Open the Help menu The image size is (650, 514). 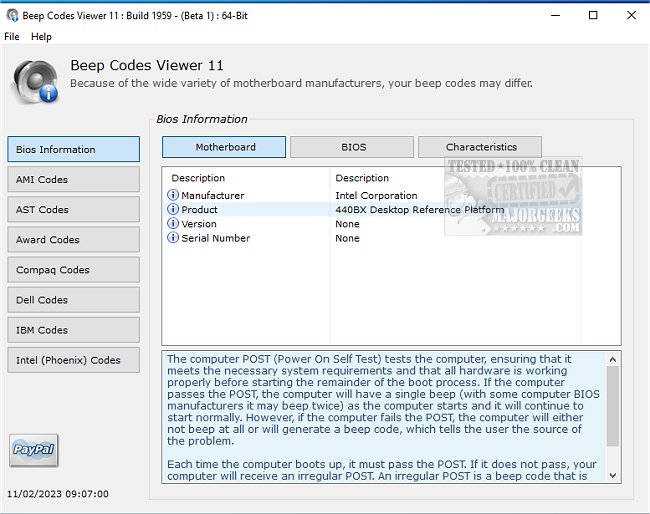point(41,37)
